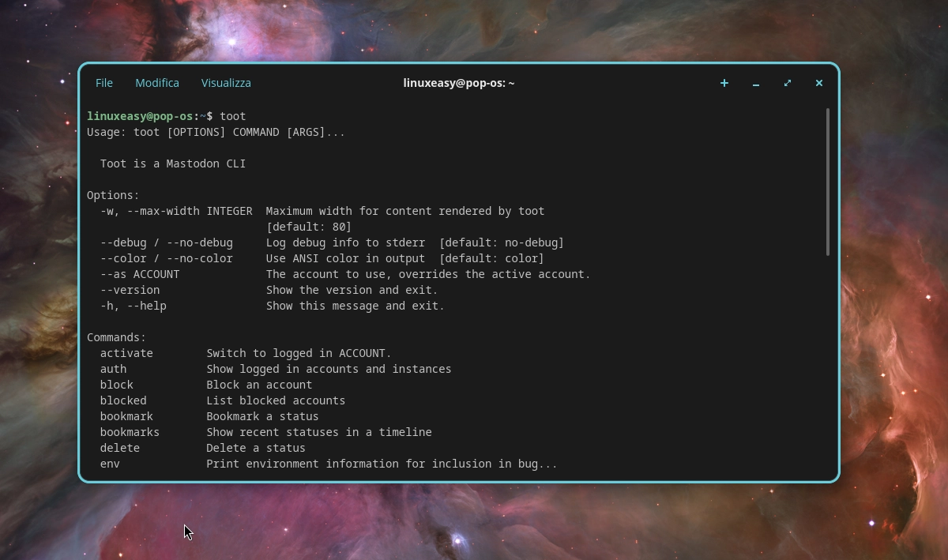
Task: Click the terminal vertical scrollbar
Action: coord(828,182)
